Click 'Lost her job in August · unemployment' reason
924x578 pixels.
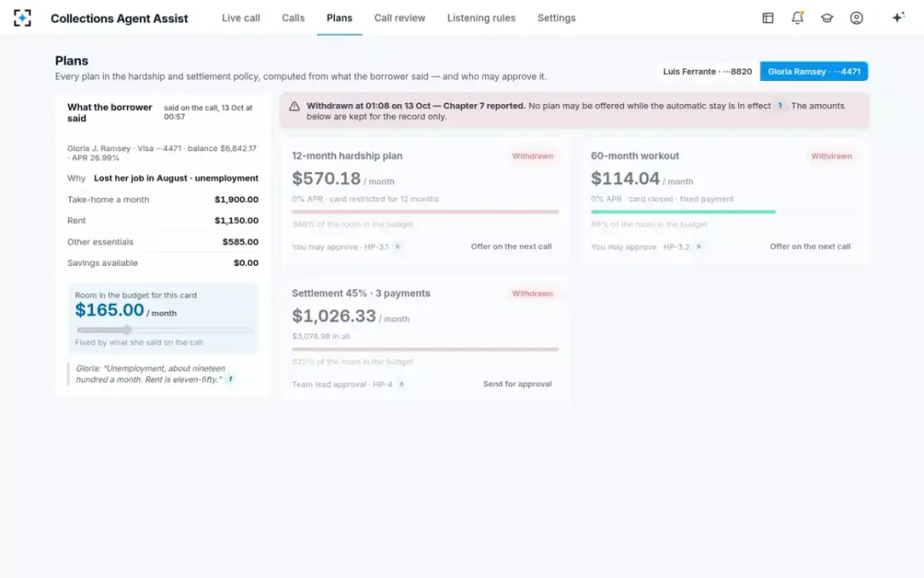(176, 178)
